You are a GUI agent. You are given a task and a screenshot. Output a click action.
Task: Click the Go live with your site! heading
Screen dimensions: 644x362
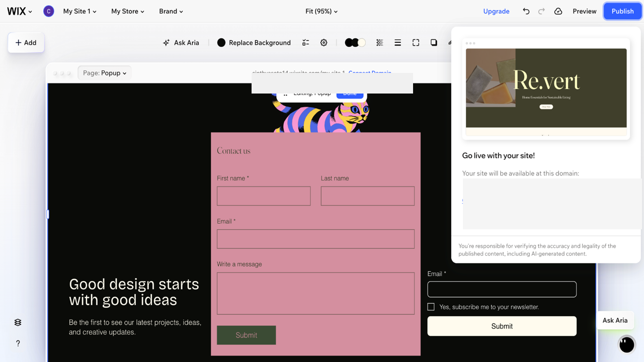click(498, 155)
